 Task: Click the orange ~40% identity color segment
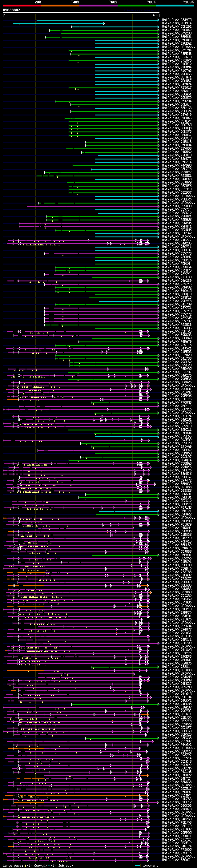point(60,6)
